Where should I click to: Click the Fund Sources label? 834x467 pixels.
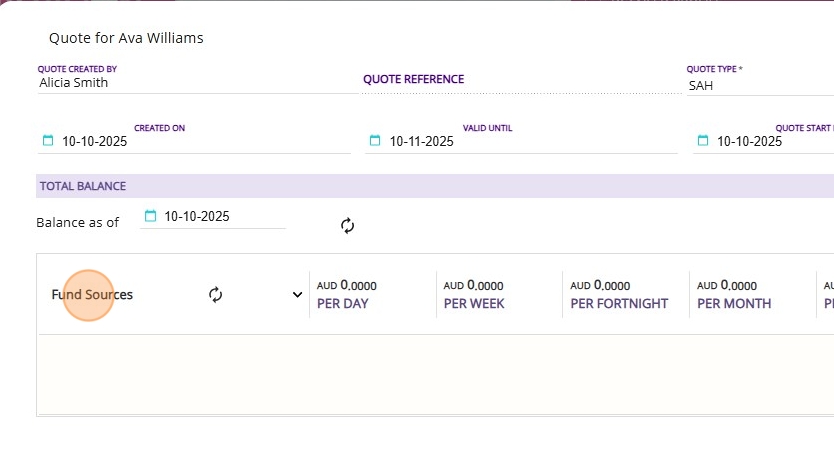[x=92, y=295]
